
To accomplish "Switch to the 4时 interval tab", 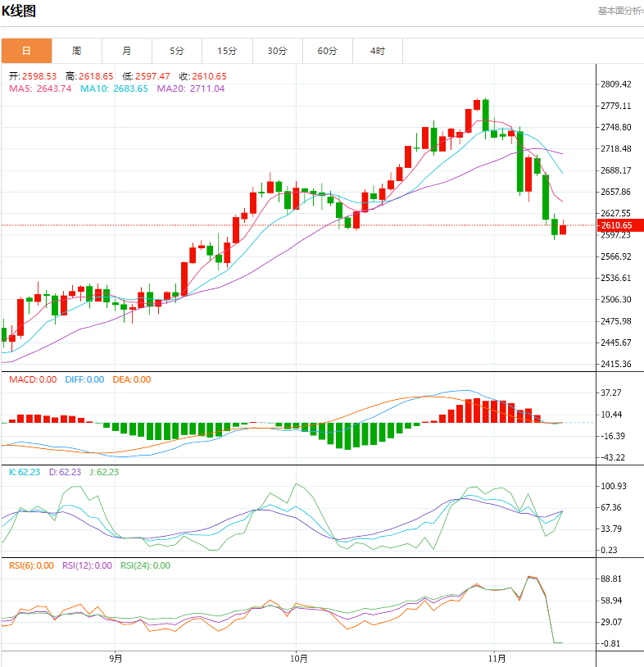I will click(377, 51).
